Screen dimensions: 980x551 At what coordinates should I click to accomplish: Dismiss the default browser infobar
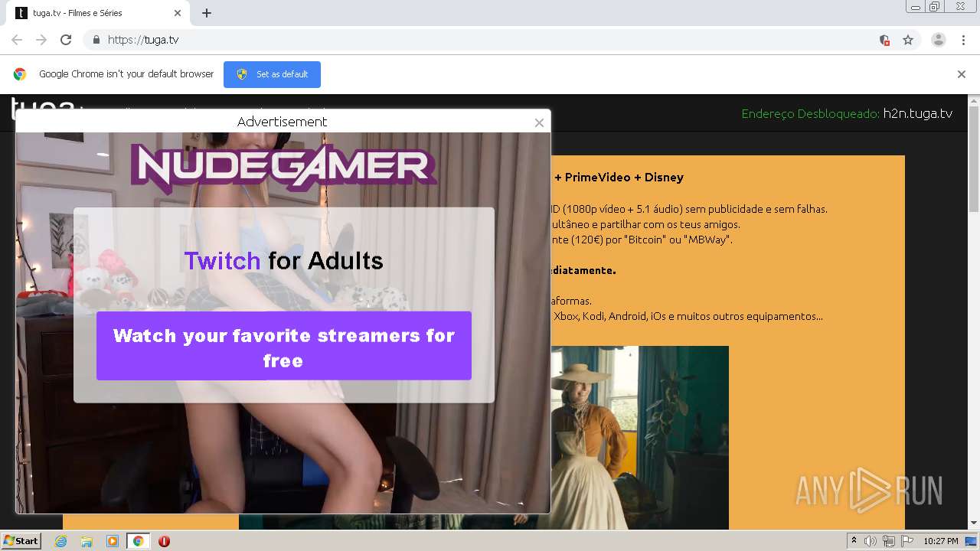(962, 74)
